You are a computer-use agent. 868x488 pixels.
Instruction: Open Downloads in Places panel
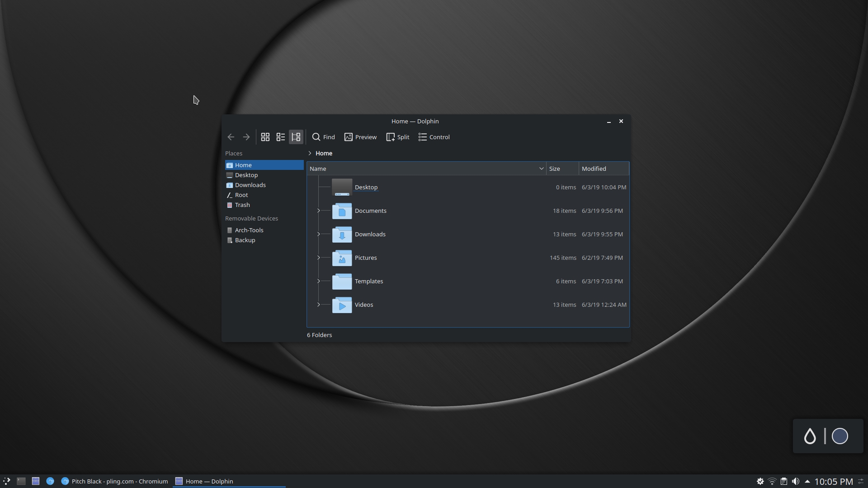tap(264, 185)
